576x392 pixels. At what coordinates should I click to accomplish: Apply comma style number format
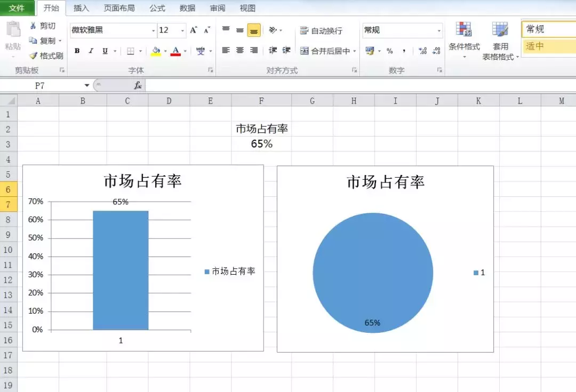point(404,51)
